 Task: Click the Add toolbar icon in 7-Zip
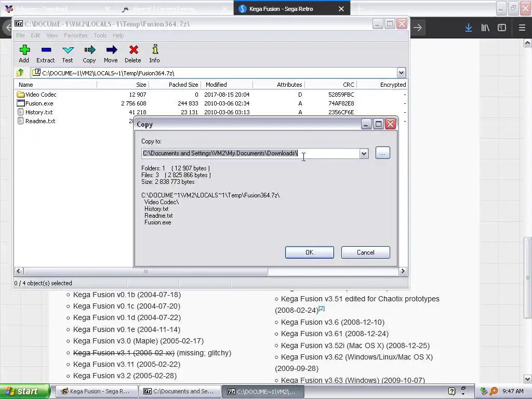pyautogui.click(x=24, y=50)
